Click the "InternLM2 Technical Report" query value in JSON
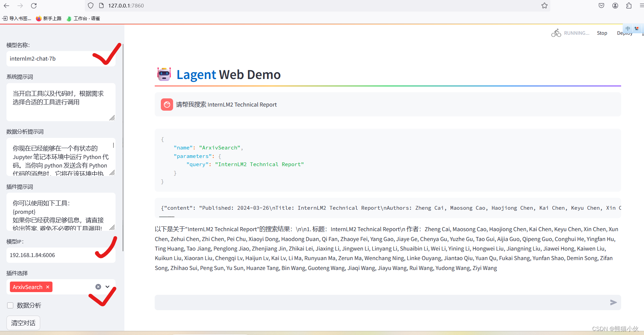The height and width of the screenshot is (335, 644). tap(259, 164)
